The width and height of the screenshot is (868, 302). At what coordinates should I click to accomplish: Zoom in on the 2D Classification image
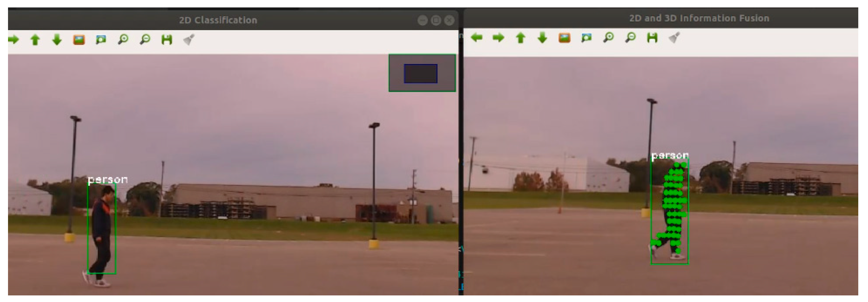(123, 40)
